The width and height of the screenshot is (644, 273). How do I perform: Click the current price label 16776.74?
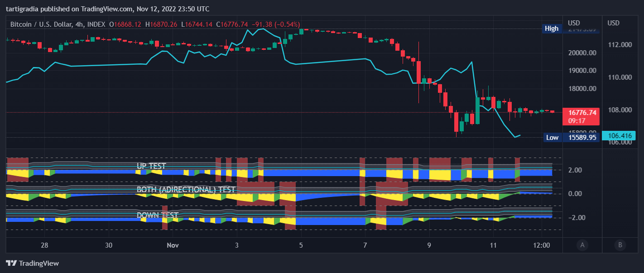[582, 112]
